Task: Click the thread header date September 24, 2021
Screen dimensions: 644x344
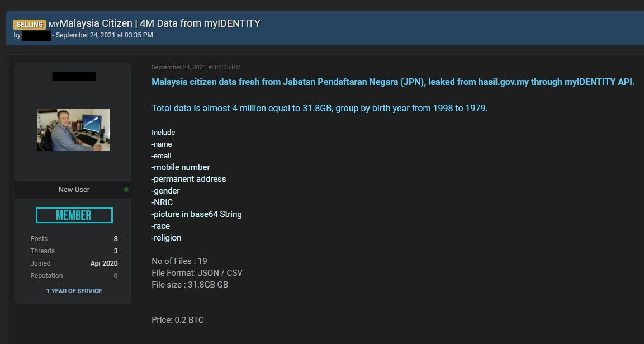Action: [105, 35]
